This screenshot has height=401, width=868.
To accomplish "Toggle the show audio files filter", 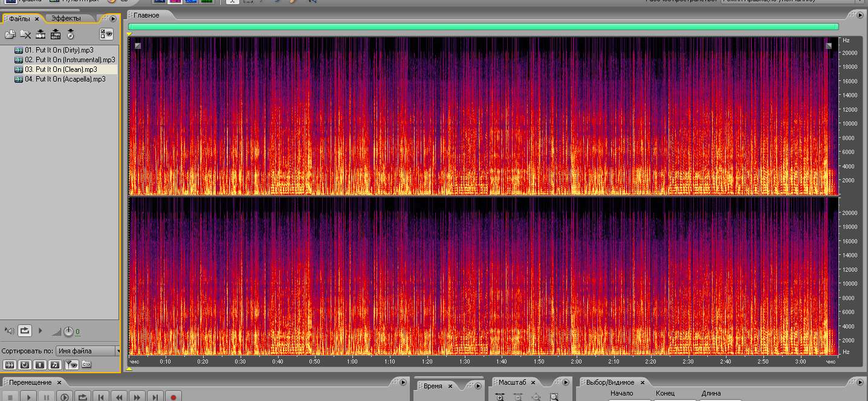I will [9, 364].
